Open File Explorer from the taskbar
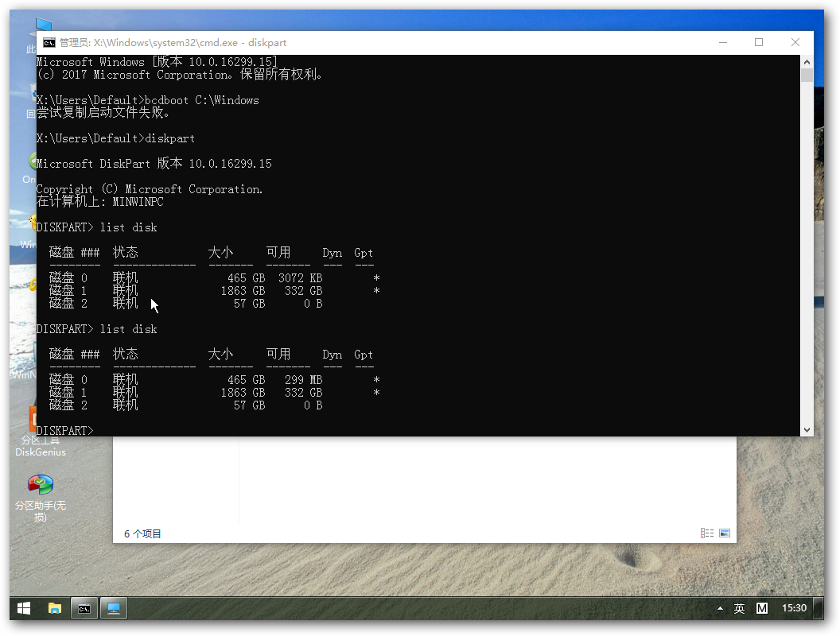The width and height of the screenshot is (840, 636). coord(54,608)
